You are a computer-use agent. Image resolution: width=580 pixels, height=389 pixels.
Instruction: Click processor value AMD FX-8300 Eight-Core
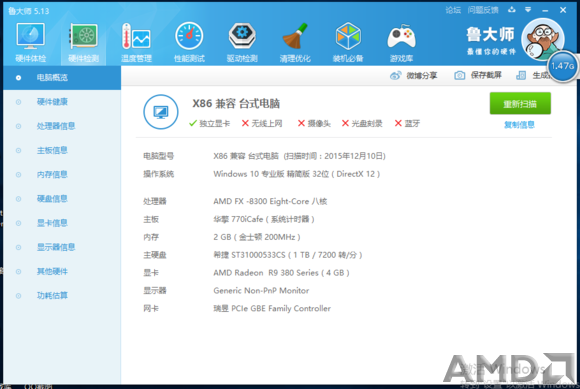click(270, 202)
